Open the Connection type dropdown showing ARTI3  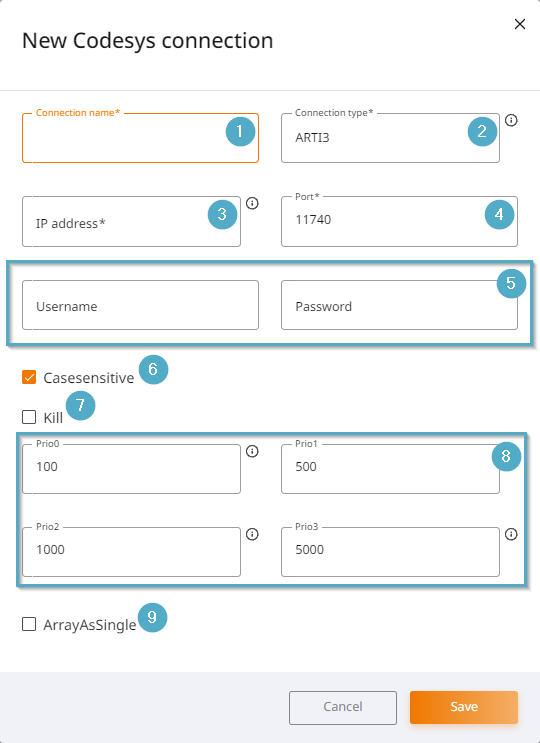tap(390, 138)
